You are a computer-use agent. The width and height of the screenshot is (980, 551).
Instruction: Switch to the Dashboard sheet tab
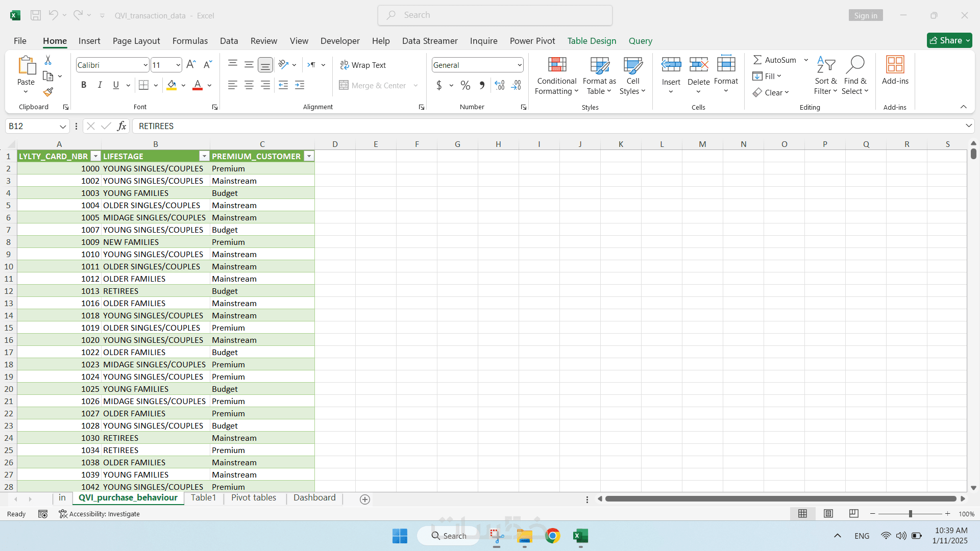pos(314,497)
